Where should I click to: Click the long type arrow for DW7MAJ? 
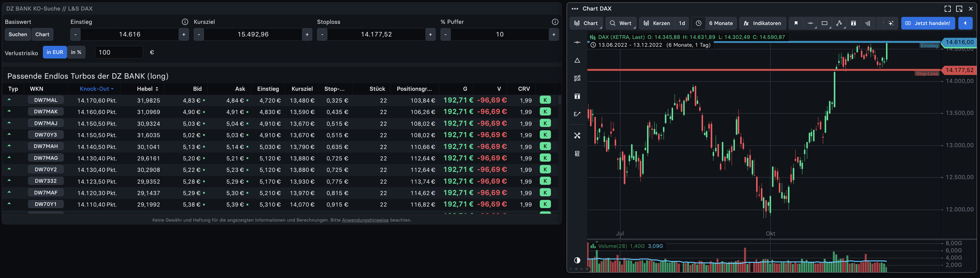click(9, 122)
